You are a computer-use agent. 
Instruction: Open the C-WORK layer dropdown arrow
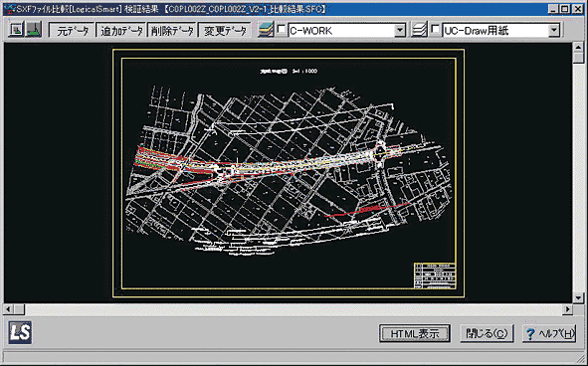[400, 30]
